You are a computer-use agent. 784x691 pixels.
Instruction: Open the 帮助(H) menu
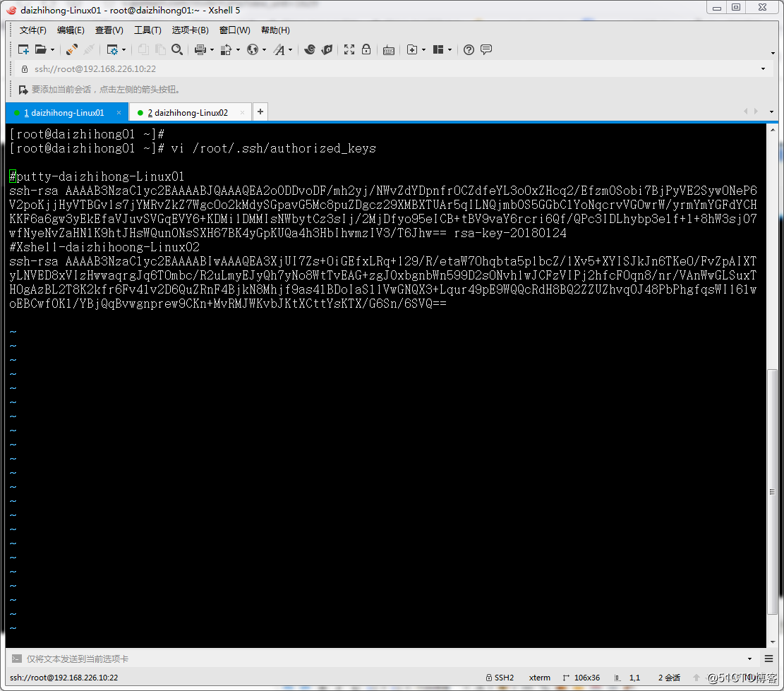click(x=275, y=30)
